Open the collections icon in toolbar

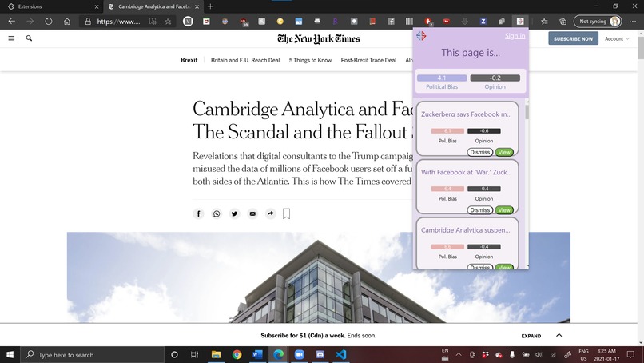coord(563,22)
